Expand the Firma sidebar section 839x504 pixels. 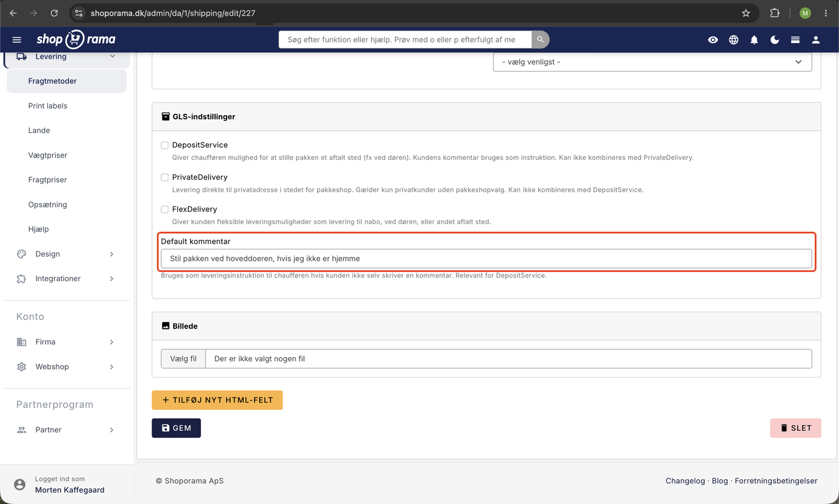pyautogui.click(x=111, y=342)
